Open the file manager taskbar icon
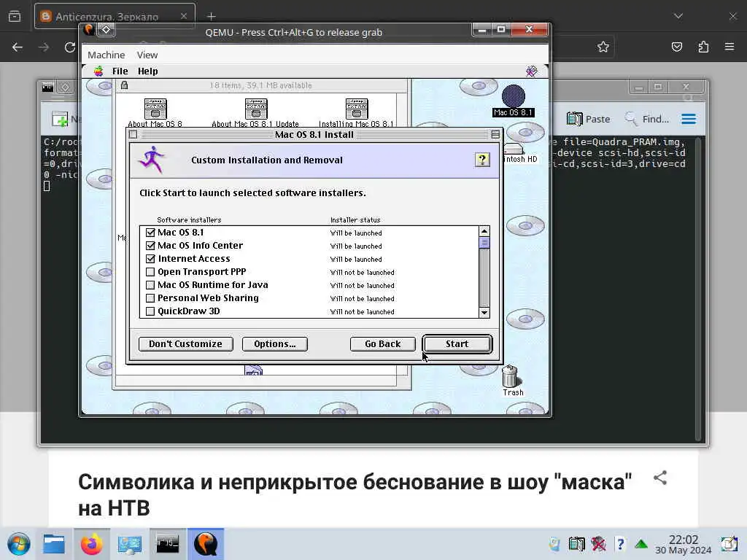747x560 pixels. (x=53, y=544)
